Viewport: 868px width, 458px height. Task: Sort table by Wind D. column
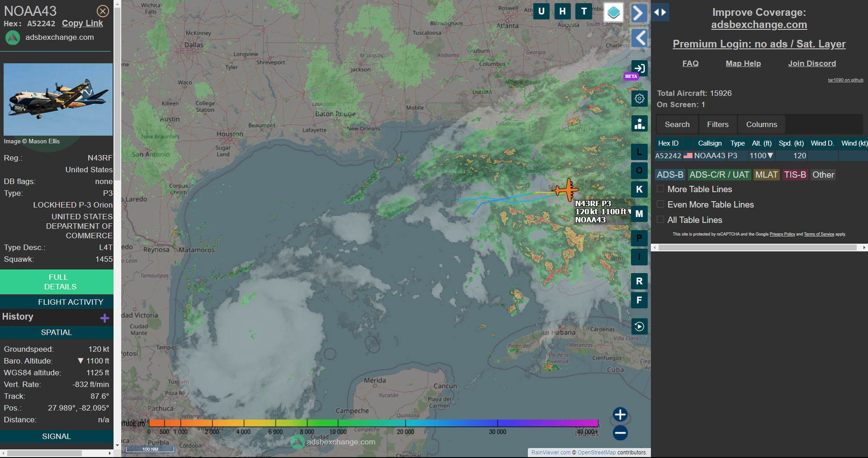pyautogui.click(x=822, y=143)
